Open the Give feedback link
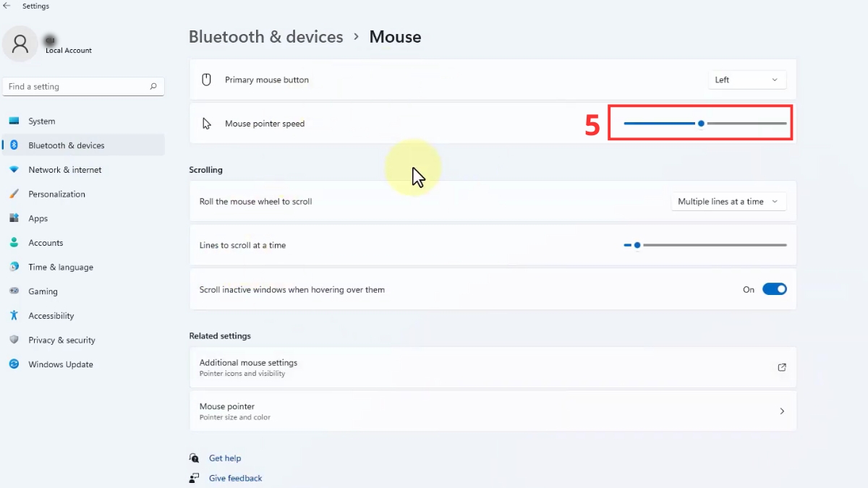868x488 pixels. (235, 478)
